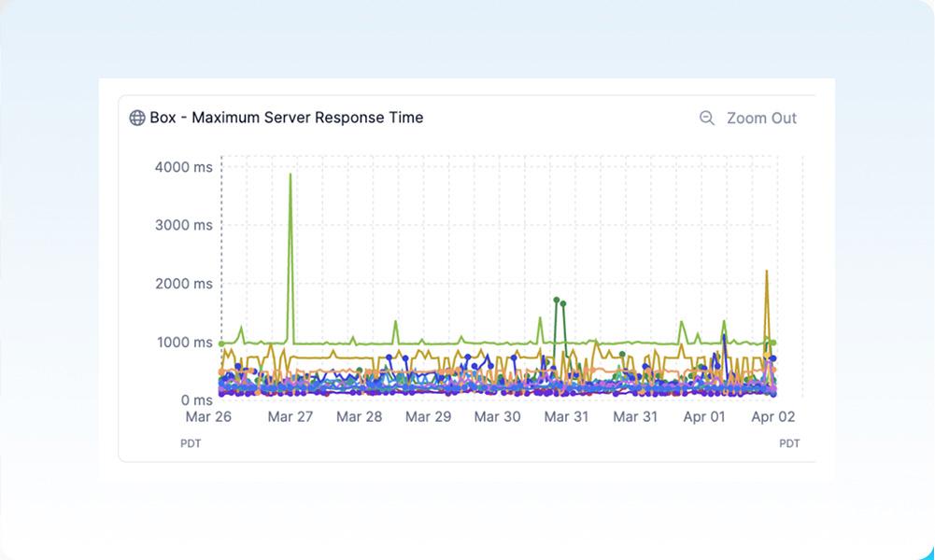
Task: Click the magnifying glass zoom out icon
Action: tap(707, 118)
